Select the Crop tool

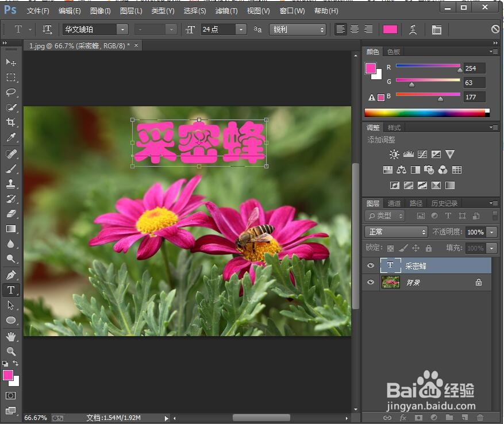[10, 122]
